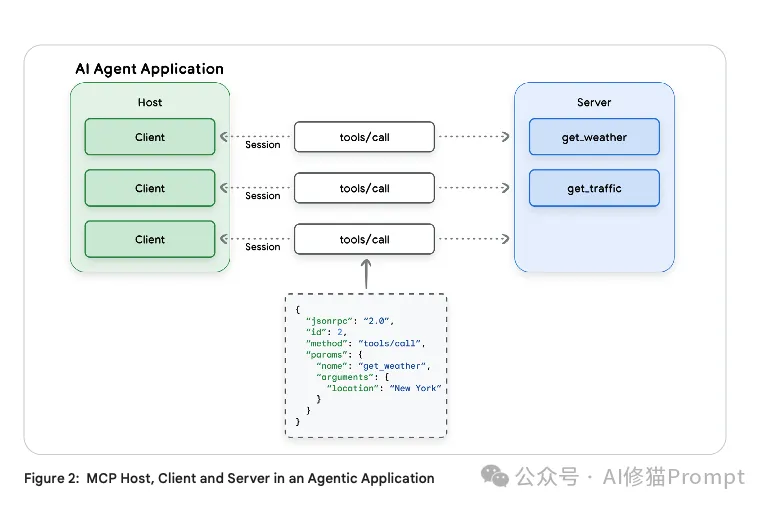Click the top tools/call box
Screen dimensions: 768x507
(364, 137)
